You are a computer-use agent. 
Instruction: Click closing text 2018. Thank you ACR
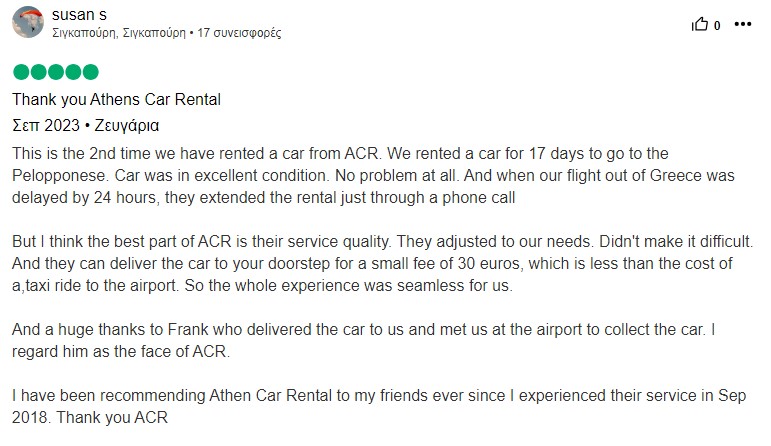(90, 417)
